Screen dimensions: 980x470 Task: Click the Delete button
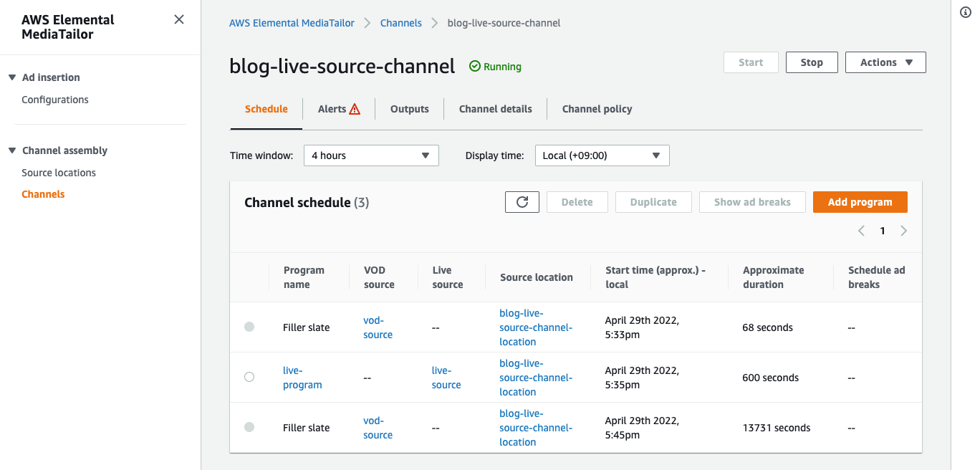tap(577, 202)
